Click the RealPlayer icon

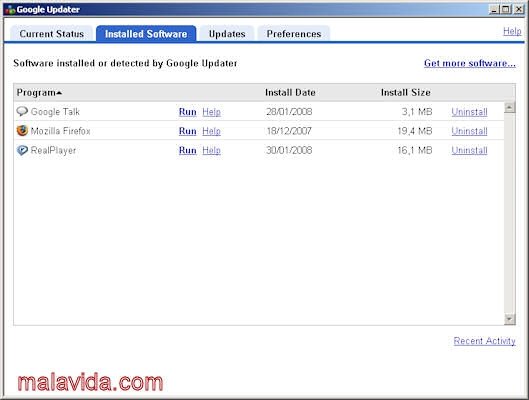tap(22, 150)
